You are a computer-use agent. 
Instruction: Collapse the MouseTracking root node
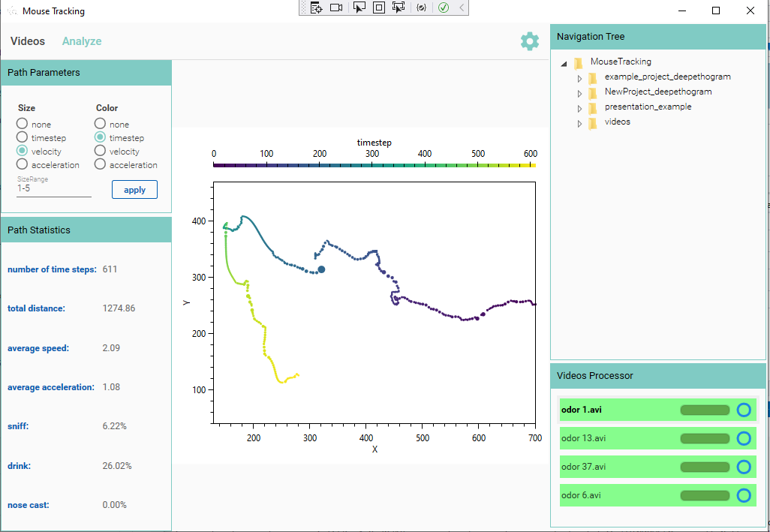[x=563, y=63]
